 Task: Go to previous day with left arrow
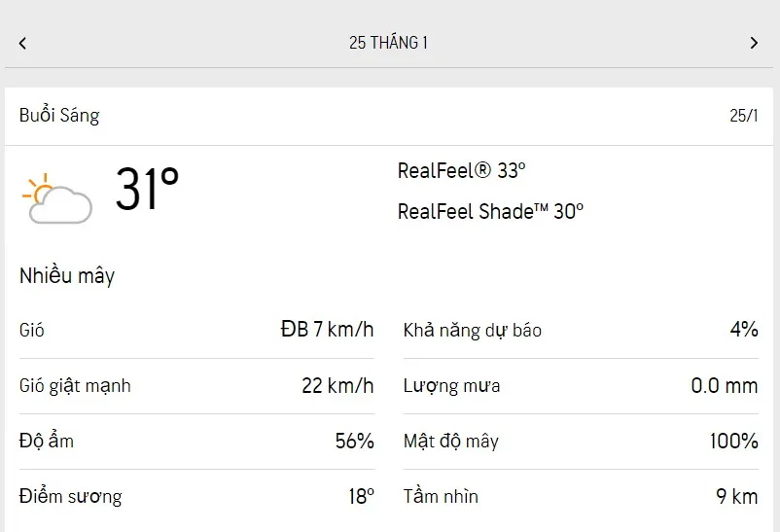click(x=22, y=43)
